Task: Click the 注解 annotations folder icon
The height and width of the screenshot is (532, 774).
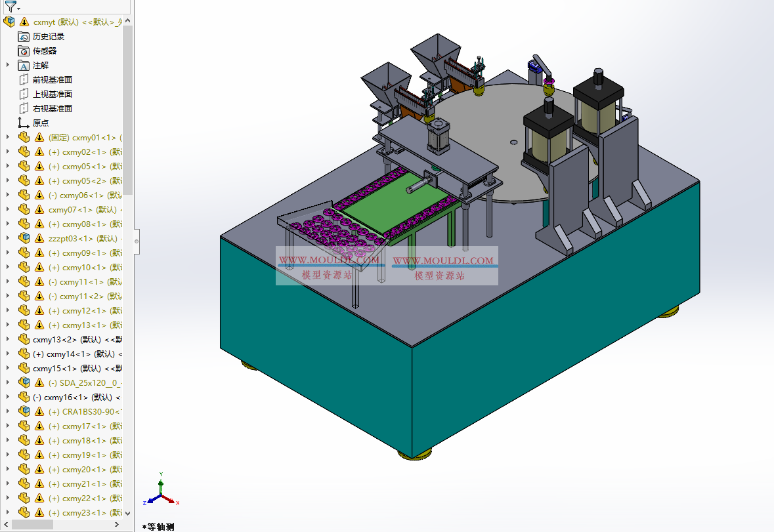Action: coord(24,64)
